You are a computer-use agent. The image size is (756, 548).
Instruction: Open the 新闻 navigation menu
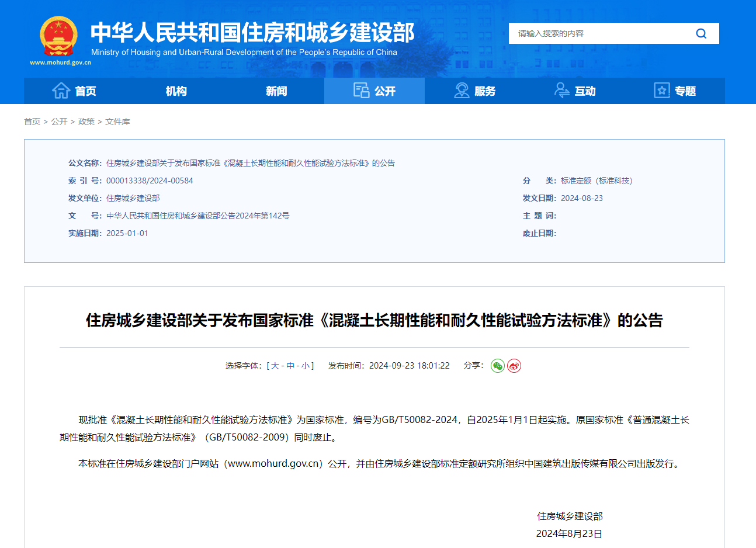pos(276,91)
